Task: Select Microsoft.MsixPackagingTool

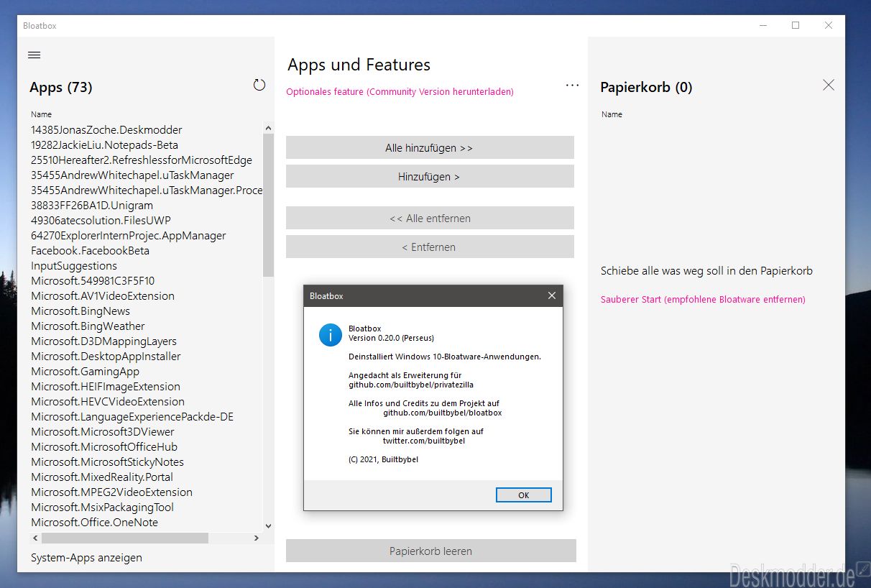Action: 103,507
